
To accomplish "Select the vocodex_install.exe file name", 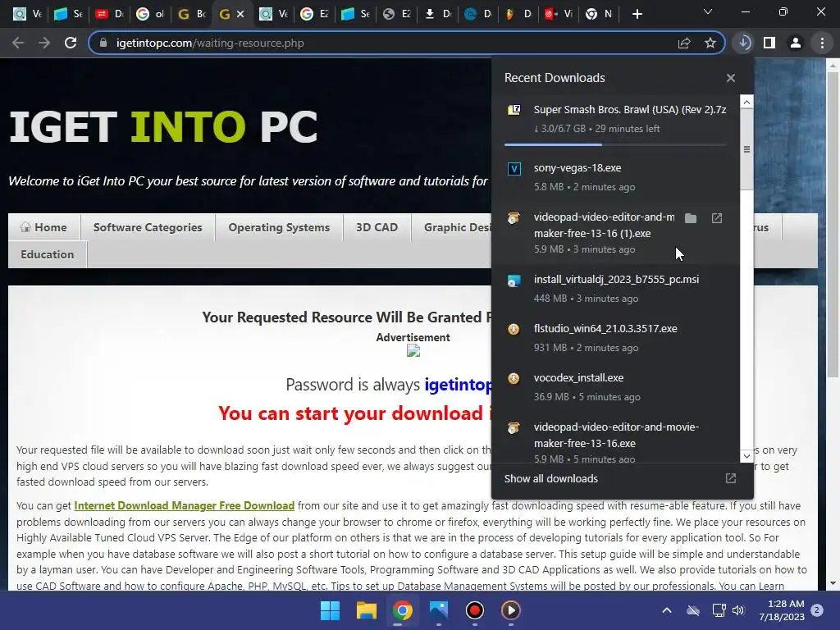I will [x=578, y=377].
